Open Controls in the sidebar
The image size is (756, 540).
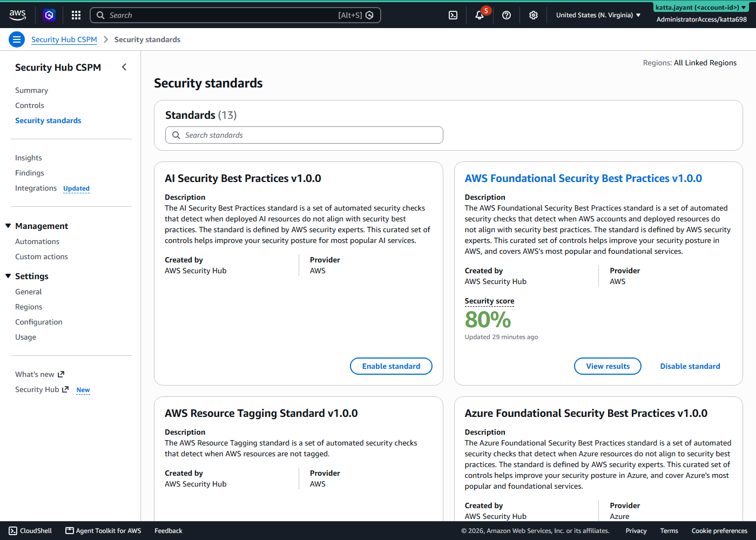pyautogui.click(x=30, y=105)
